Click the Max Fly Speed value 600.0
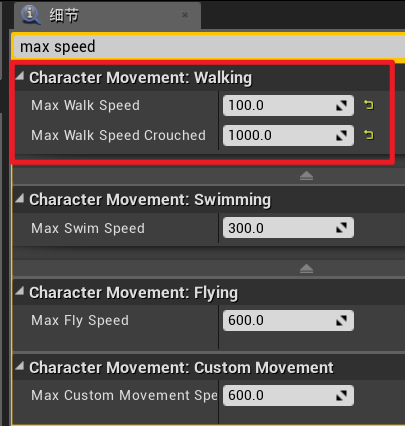 pyautogui.click(x=246, y=320)
